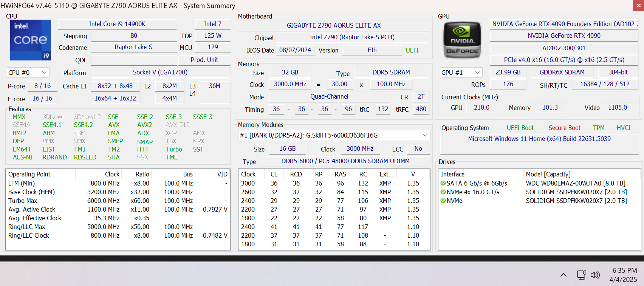Click the GIGABYTE Z790 AORUS ELITE AX field
Screen dimensions: 644x286
tap(334, 25)
